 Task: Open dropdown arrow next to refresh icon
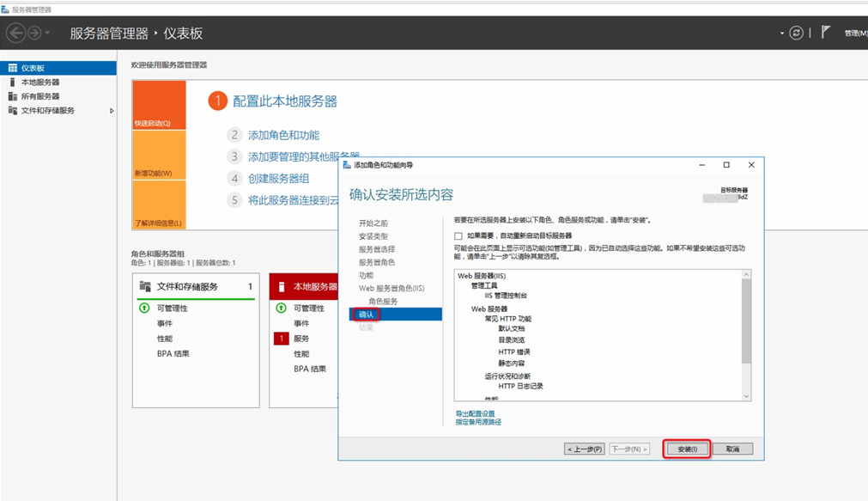tap(782, 34)
